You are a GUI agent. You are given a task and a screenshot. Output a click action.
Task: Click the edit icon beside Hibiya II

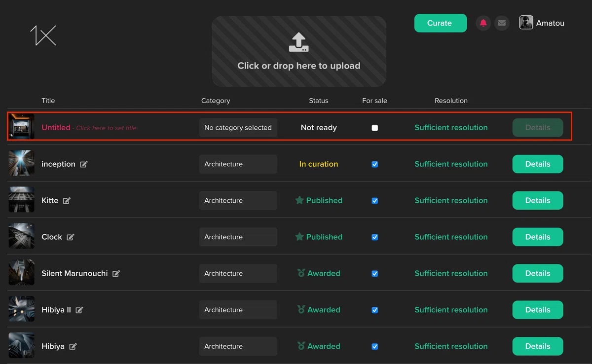(x=79, y=310)
